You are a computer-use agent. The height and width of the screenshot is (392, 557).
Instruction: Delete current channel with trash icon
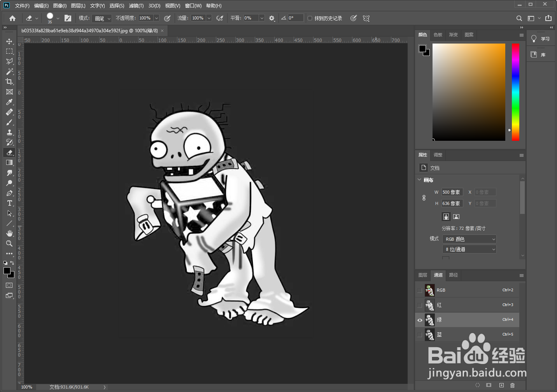tap(512, 385)
